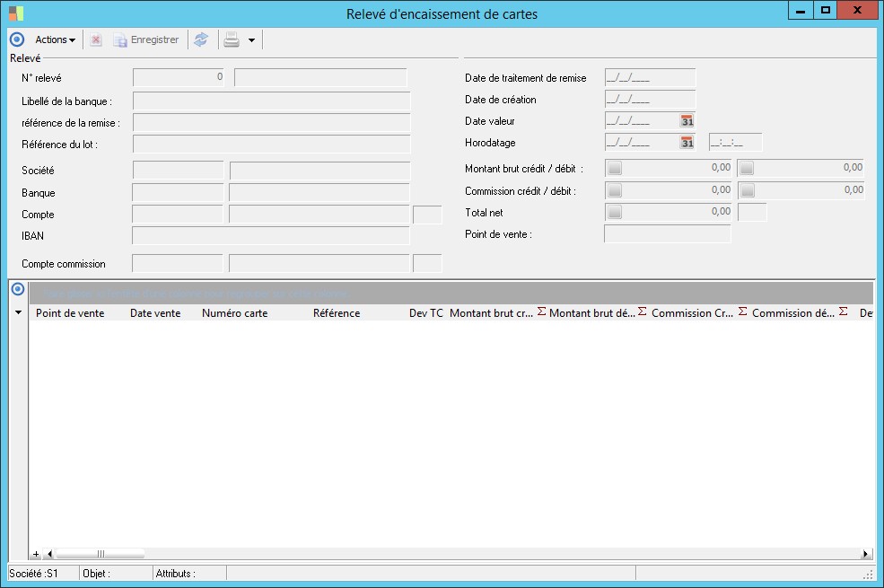Click the plus button at grid bottom-left
Viewport: 884px width, 588px height.
36,554
